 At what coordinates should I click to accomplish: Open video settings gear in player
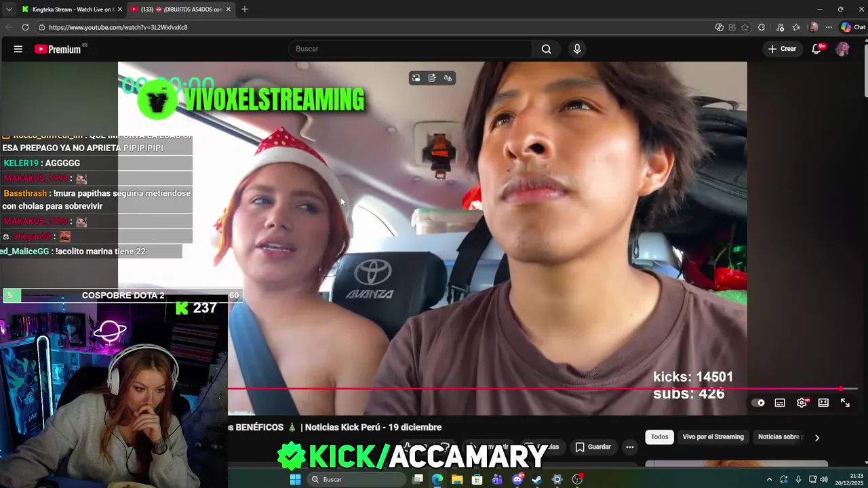click(802, 403)
